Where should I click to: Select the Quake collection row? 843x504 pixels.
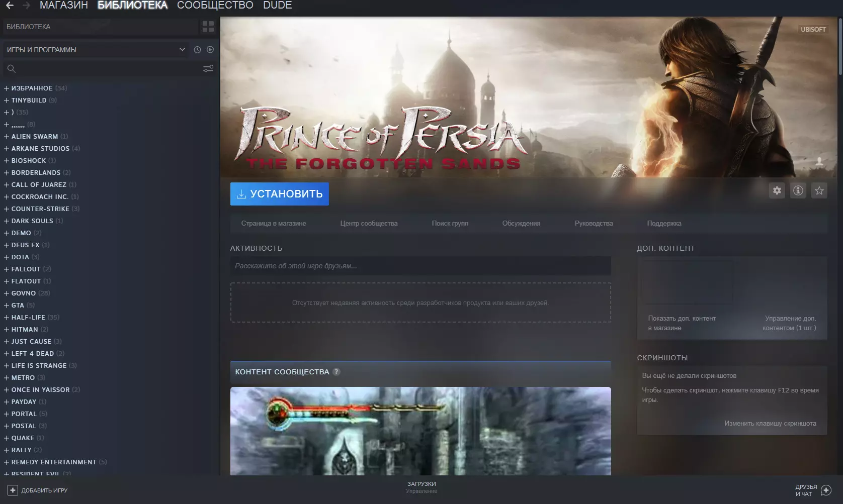coord(110,438)
